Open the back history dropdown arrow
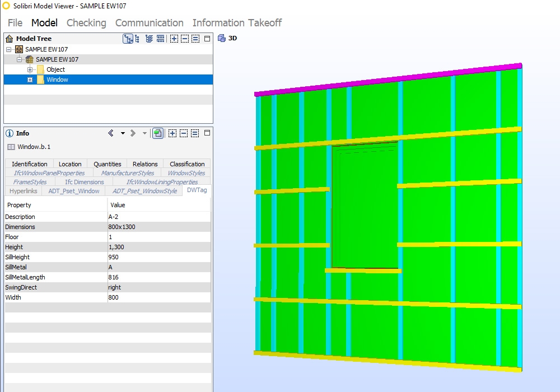The height and width of the screenshot is (392, 560). point(123,133)
